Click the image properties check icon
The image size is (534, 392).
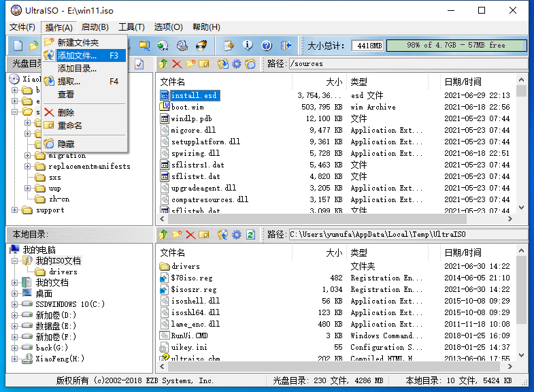tap(139, 64)
